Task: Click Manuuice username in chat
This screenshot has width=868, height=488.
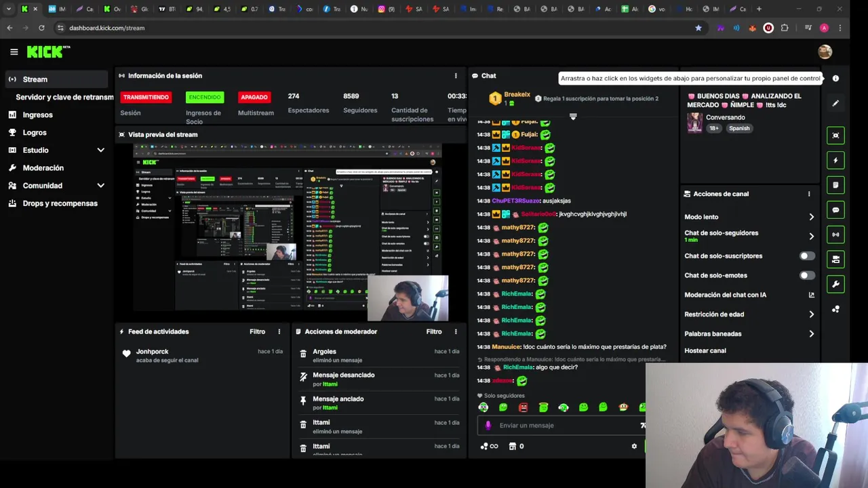Action: [506, 347]
